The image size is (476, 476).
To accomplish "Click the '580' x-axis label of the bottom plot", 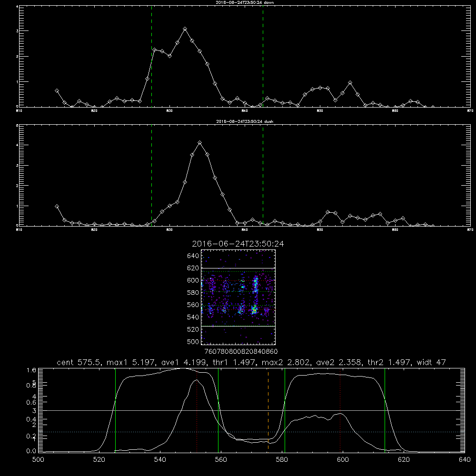I will 282,460.
